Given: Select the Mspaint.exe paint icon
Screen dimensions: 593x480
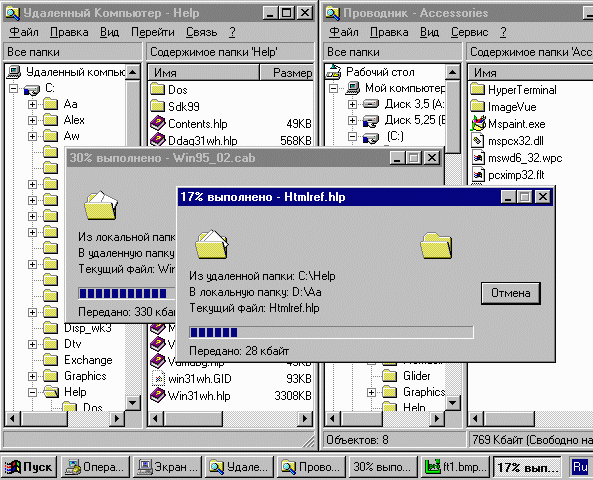Looking at the screenshot, I should pos(478,123).
